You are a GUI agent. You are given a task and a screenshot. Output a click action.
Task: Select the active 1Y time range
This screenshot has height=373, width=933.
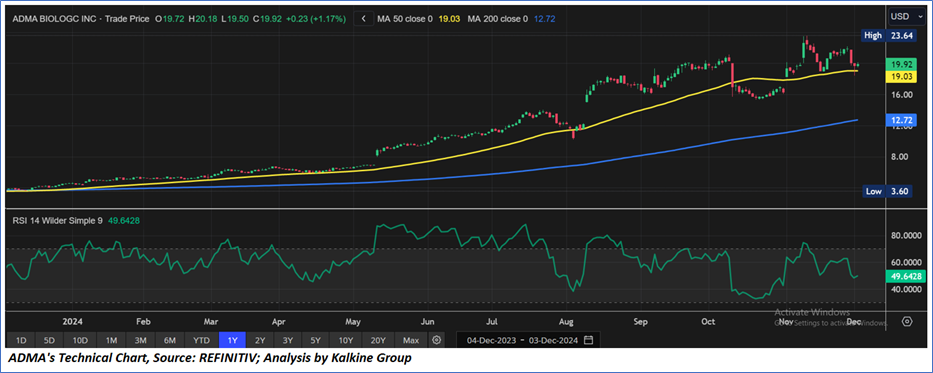point(232,340)
